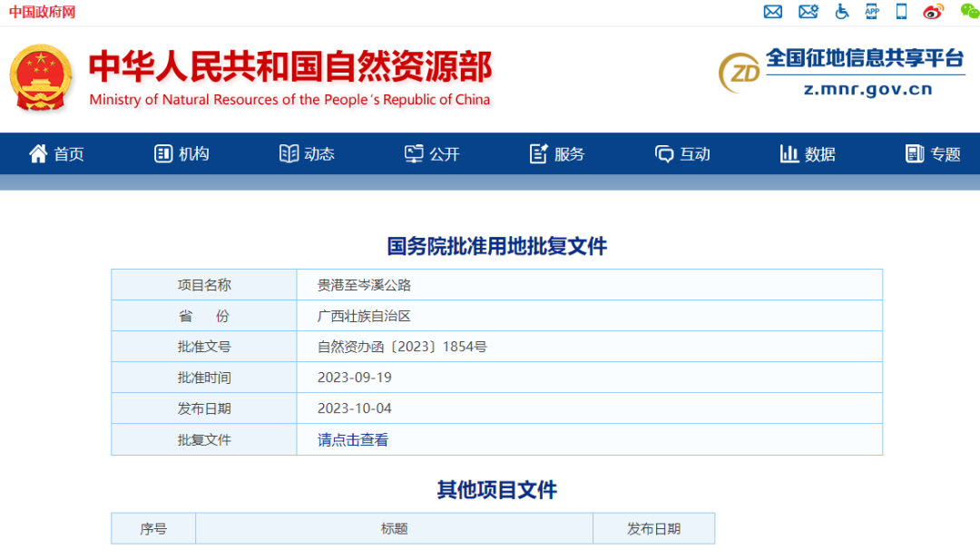Click the 请点击查看 approval document link

coord(353,440)
